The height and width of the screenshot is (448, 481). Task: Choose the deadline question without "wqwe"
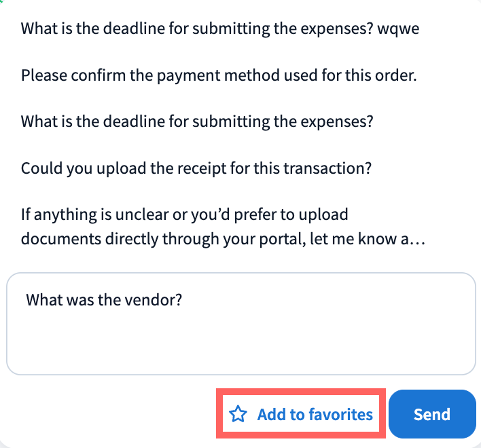(x=198, y=122)
